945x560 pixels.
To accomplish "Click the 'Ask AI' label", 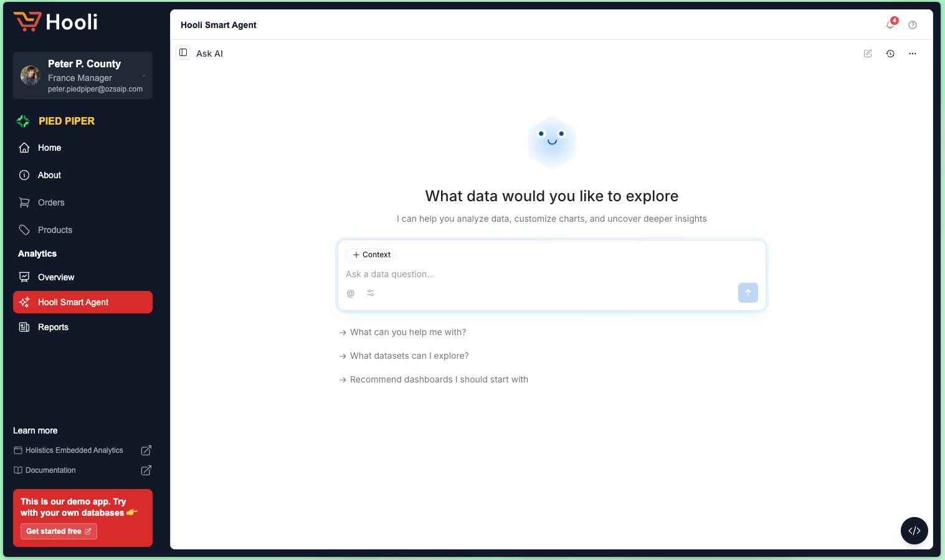I will (x=209, y=54).
